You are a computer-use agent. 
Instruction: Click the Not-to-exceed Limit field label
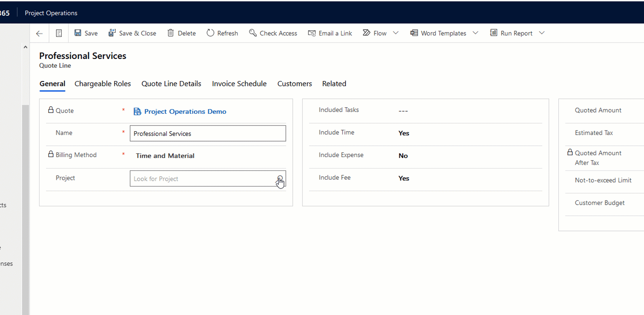603,180
